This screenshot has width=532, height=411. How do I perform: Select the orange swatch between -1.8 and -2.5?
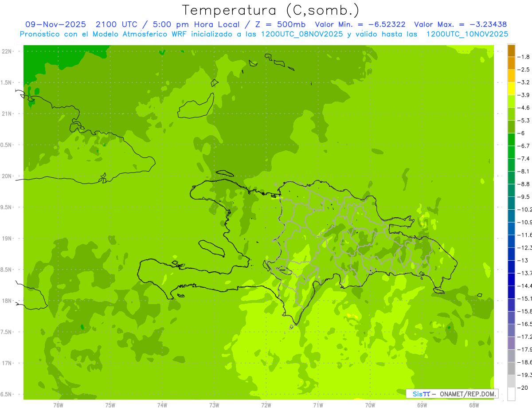pyautogui.click(x=511, y=63)
